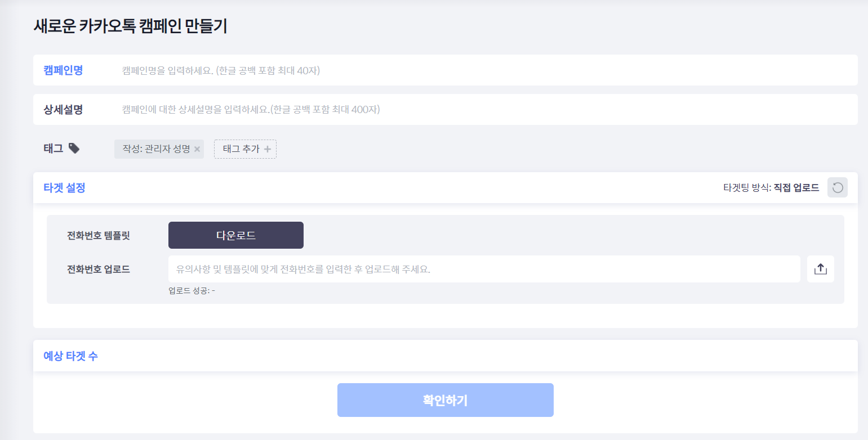
Task: Click the 전화번호 업로드 label
Action: click(98, 269)
